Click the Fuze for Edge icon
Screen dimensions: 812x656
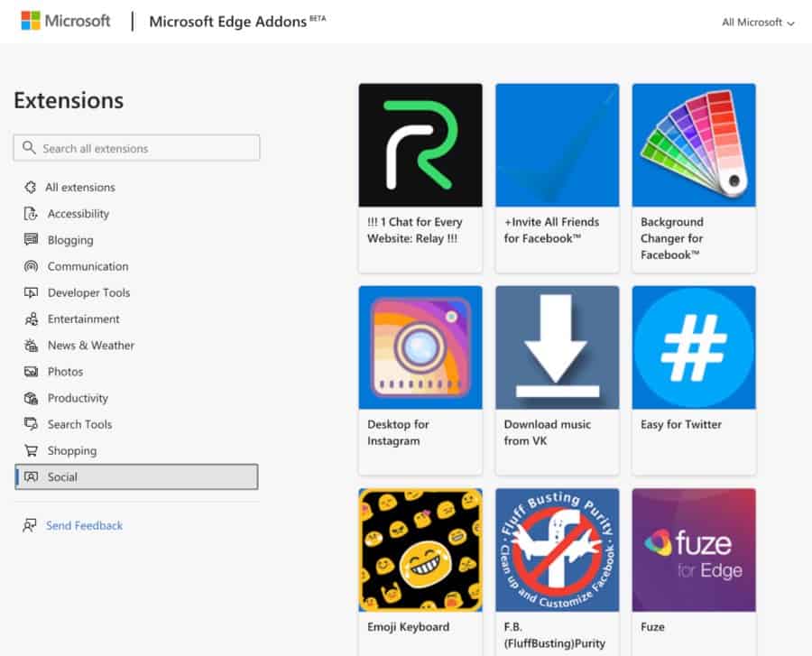point(694,550)
